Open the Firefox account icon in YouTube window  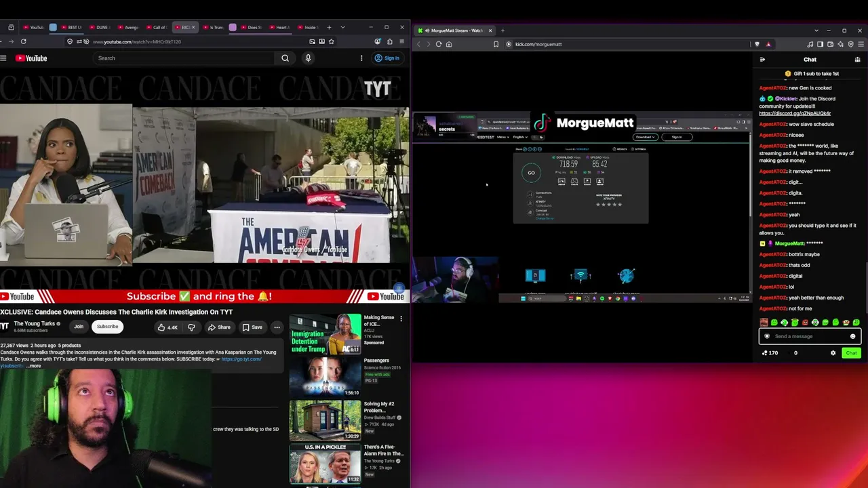click(378, 41)
